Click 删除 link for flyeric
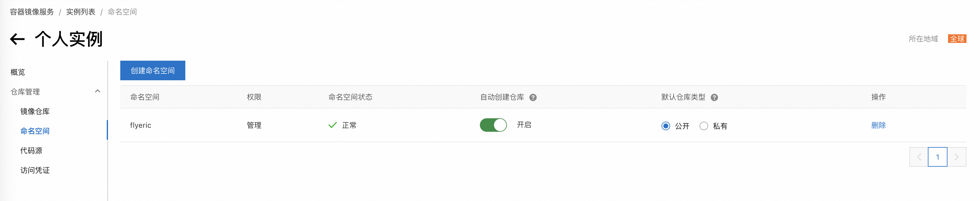980x201 pixels. (878, 125)
